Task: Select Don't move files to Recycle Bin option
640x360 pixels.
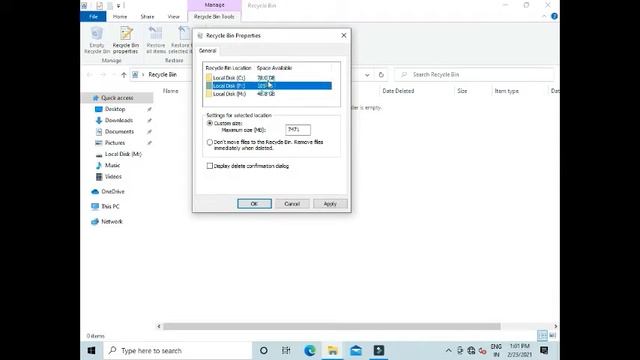Action: pos(210,142)
